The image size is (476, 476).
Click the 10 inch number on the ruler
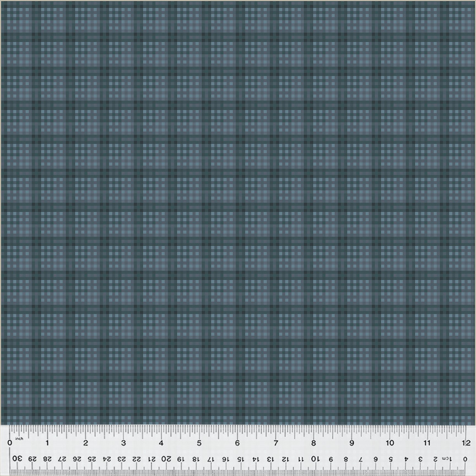(x=390, y=442)
